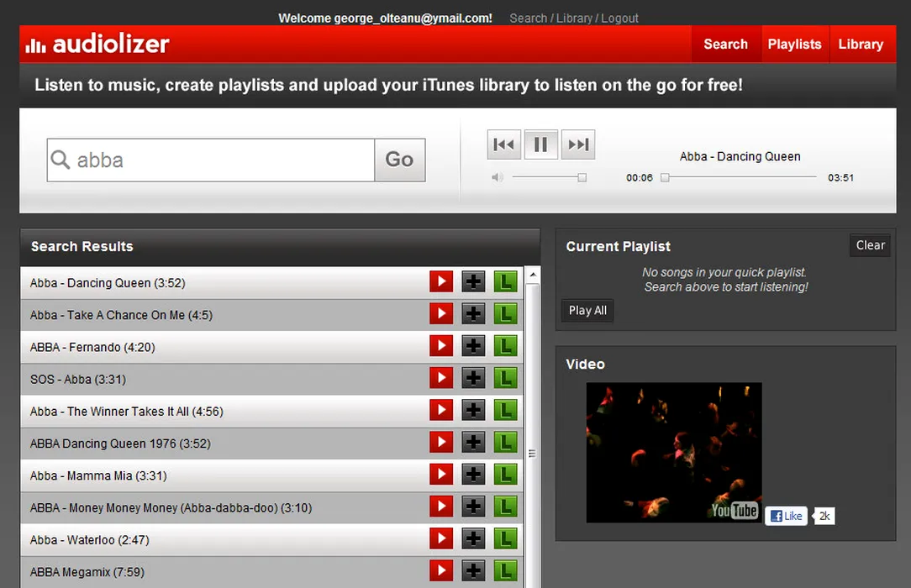Click the "SOS - Abba (3:31)" title
Image resolution: width=911 pixels, height=588 pixels.
pyautogui.click(x=78, y=380)
